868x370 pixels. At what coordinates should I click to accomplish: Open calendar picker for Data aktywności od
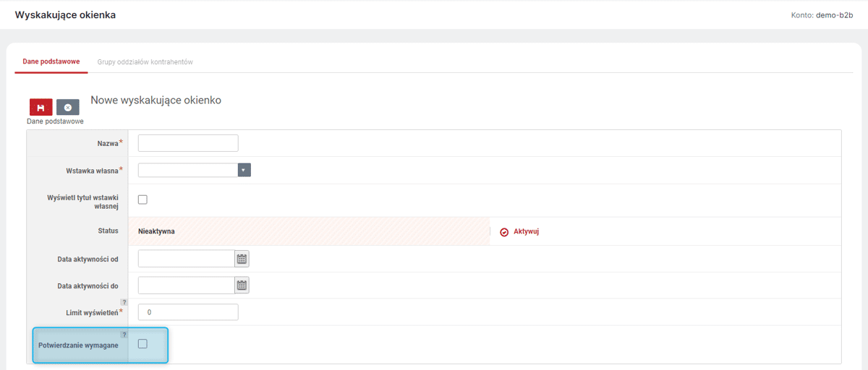pos(242,259)
